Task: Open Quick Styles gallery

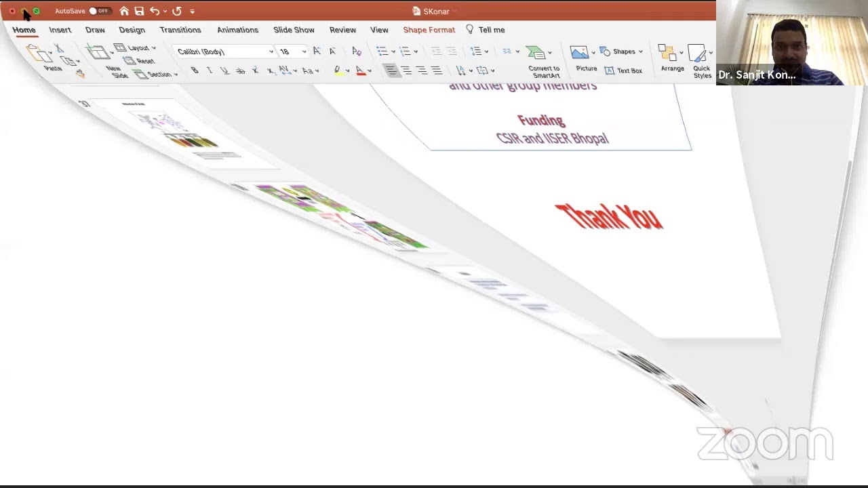Action: coord(702,62)
